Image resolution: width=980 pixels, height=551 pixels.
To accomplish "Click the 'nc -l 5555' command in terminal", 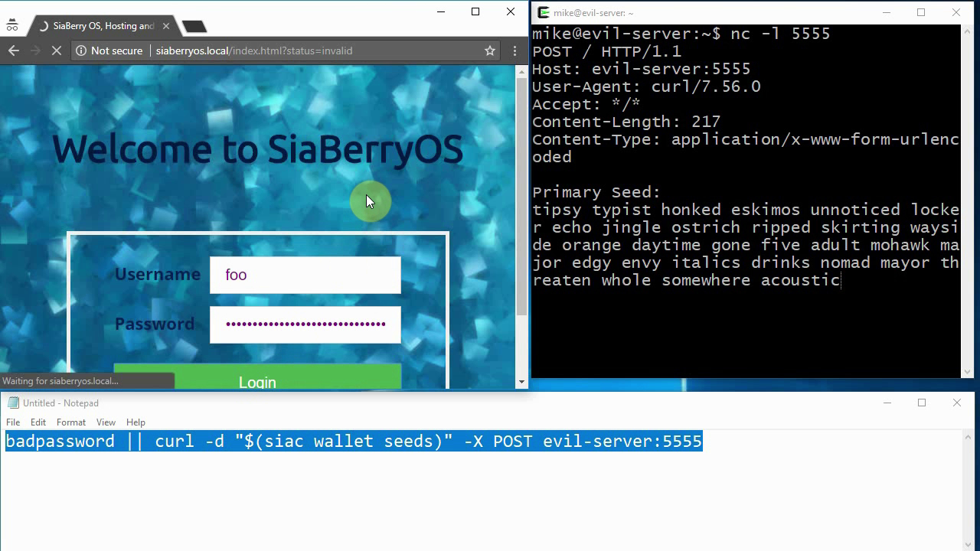I will (780, 34).
